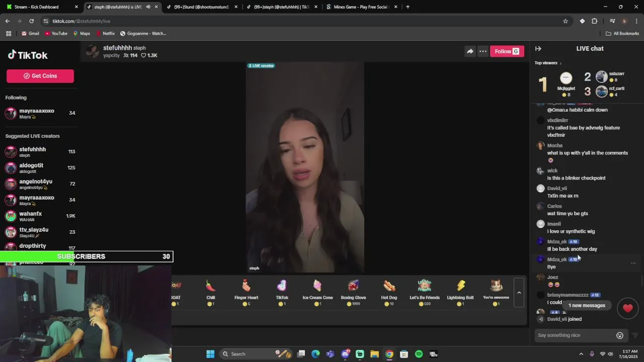Click the Windows taskbar Search box
Screen dimensions: 644x362
(256, 354)
